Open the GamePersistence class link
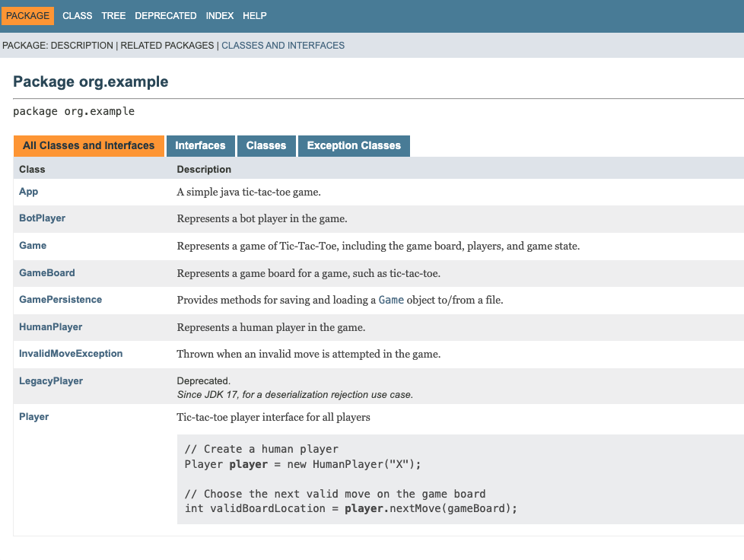744x560 pixels. [x=60, y=300]
